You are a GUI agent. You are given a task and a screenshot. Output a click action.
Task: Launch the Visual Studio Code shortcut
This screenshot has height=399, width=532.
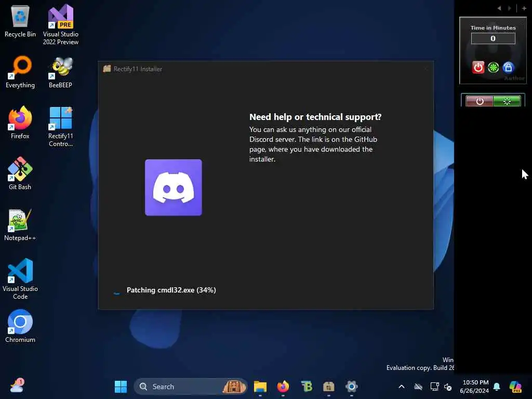20,279
